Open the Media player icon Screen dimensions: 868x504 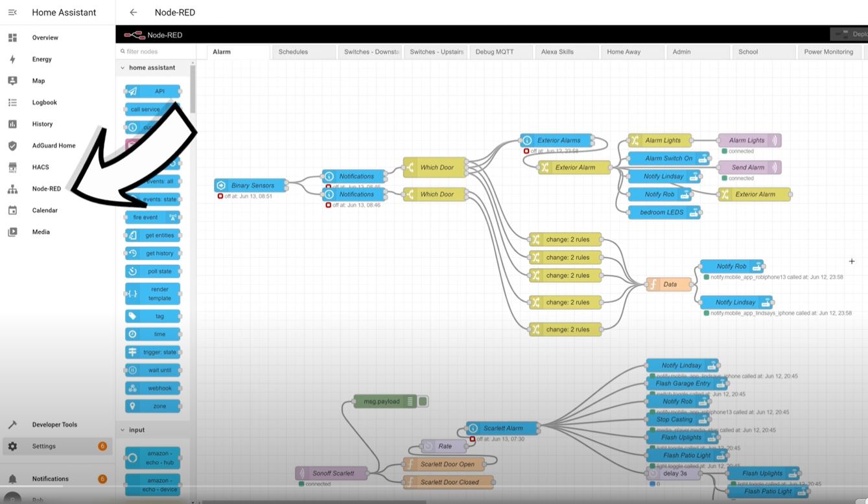click(x=12, y=232)
